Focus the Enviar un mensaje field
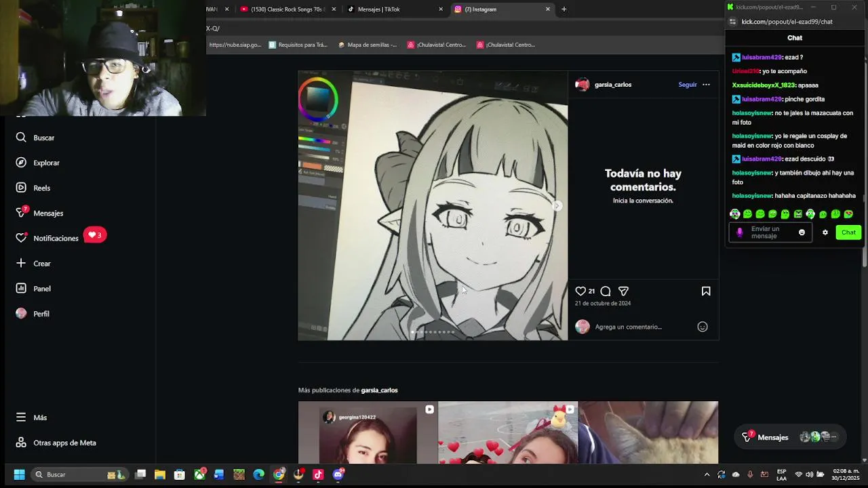The width and height of the screenshot is (868, 488). 770,232
